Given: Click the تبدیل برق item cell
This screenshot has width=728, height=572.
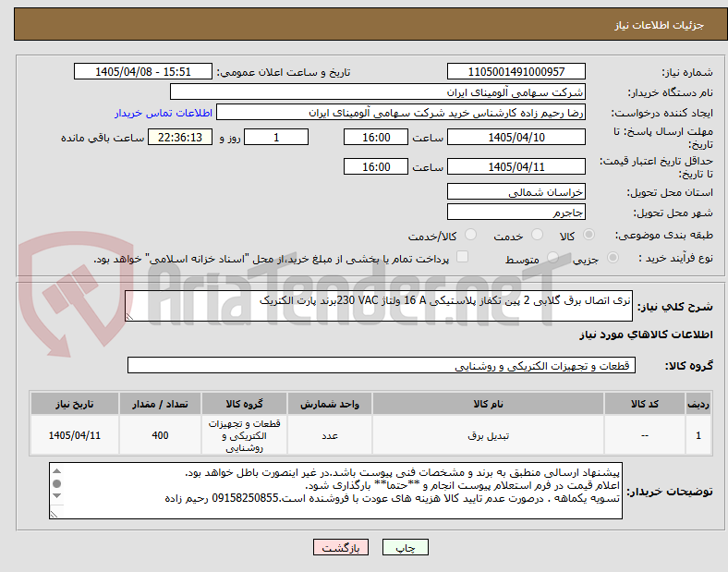Looking at the screenshot, I should pyautogui.click(x=488, y=435).
